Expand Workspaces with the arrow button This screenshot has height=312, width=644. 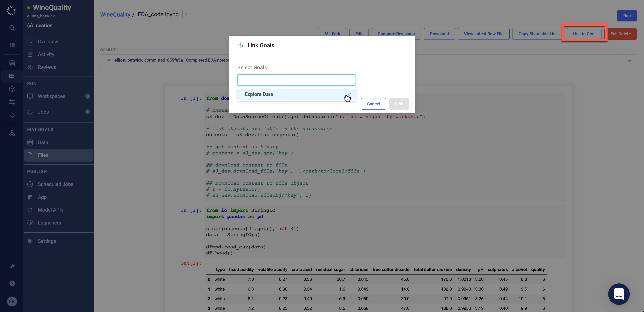click(87, 96)
